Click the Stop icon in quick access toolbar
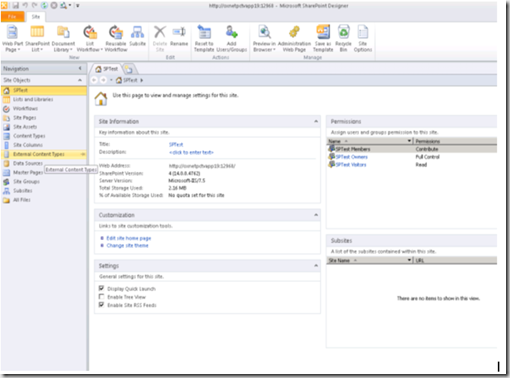This screenshot has height=378, width=510. pos(53,5)
